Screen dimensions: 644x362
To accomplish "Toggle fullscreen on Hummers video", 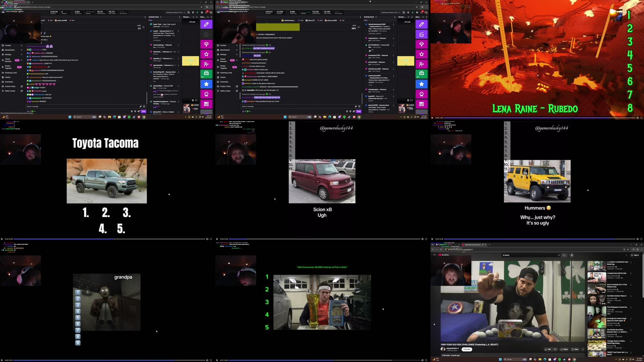I will tap(641, 239).
